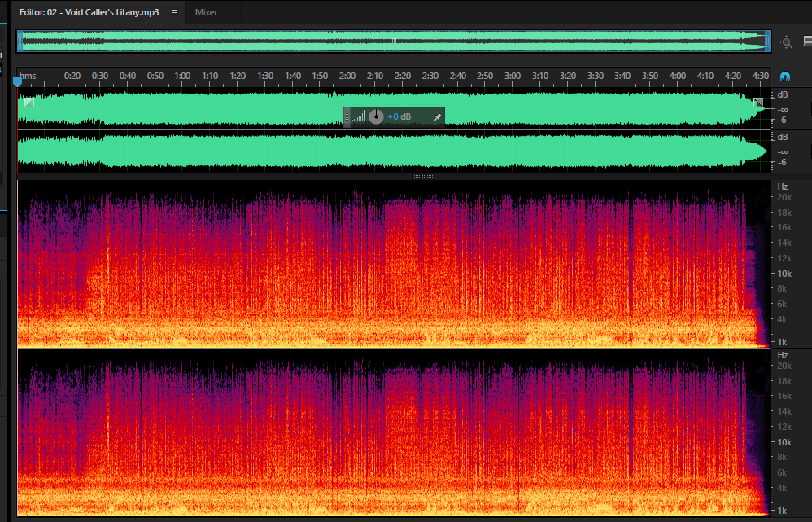Click the dB label of upper channel scale

click(783, 94)
